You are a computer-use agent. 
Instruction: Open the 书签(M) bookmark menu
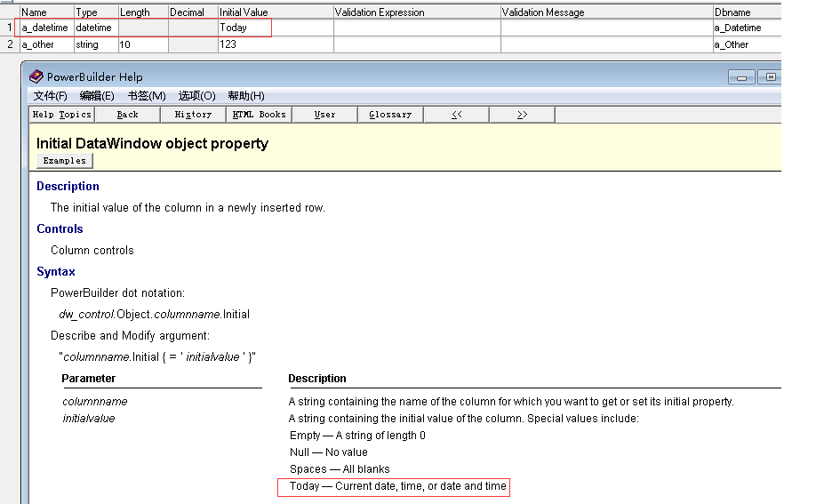(x=147, y=96)
